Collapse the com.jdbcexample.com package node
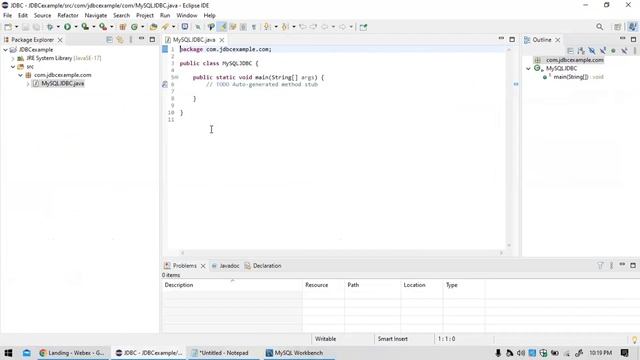Screen dimensions: 640x360 20,75
